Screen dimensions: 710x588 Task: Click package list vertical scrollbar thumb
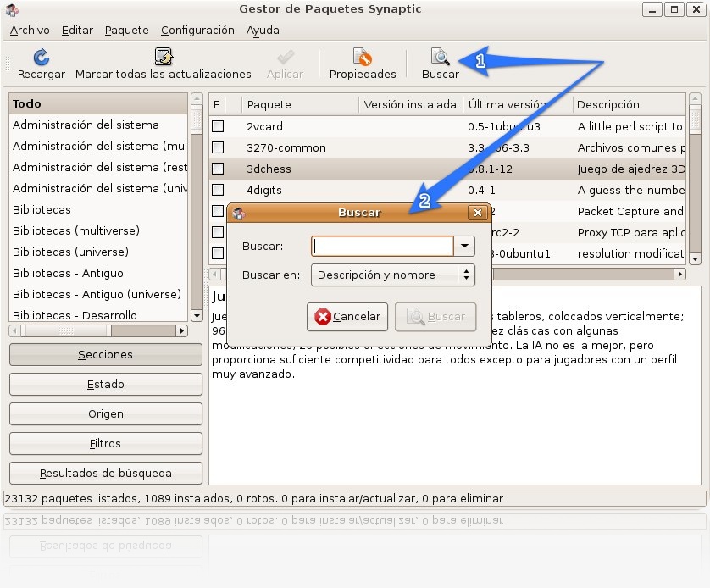pyautogui.click(x=695, y=119)
